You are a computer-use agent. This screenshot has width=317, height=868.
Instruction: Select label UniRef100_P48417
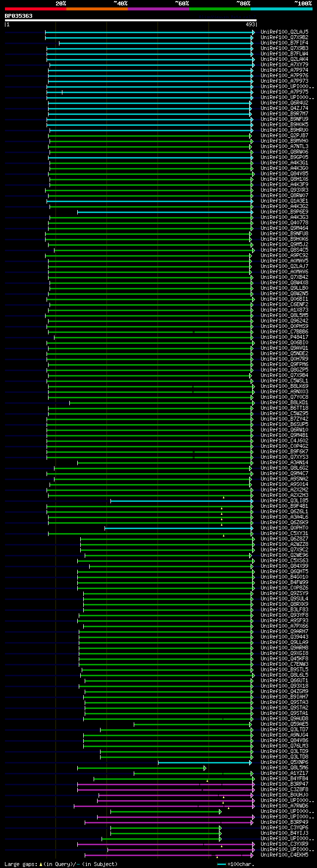tap(284, 337)
